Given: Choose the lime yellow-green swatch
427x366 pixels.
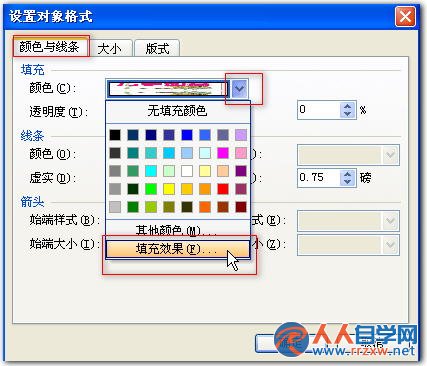Looking at the screenshot, I should (151, 207).
